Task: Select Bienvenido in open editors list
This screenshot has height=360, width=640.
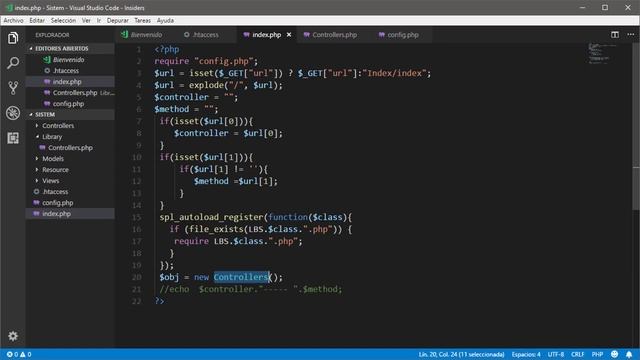Action: [70, 60]
